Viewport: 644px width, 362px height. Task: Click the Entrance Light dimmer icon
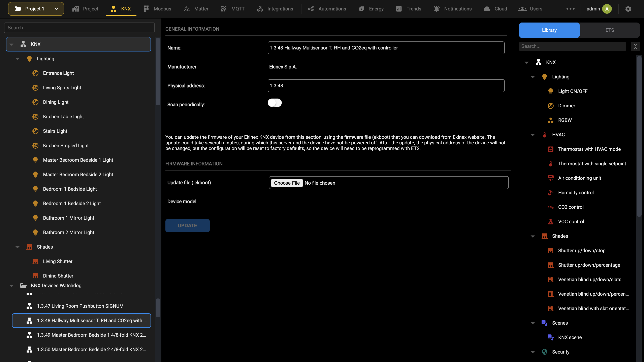pyautogui.click(x=35, y=73)
